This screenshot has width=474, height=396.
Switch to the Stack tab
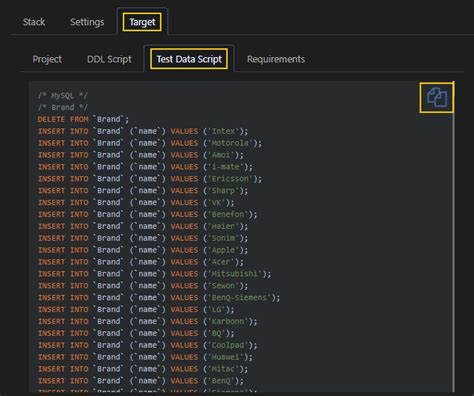34,22
